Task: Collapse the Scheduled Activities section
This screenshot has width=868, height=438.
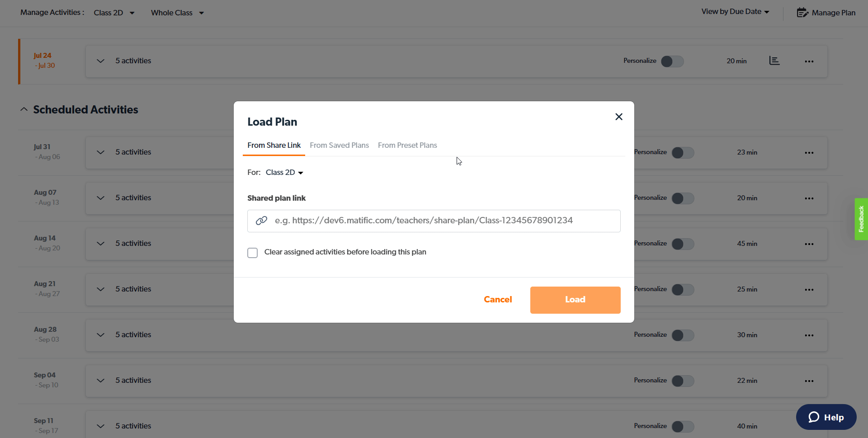Action: coord(24,109)
